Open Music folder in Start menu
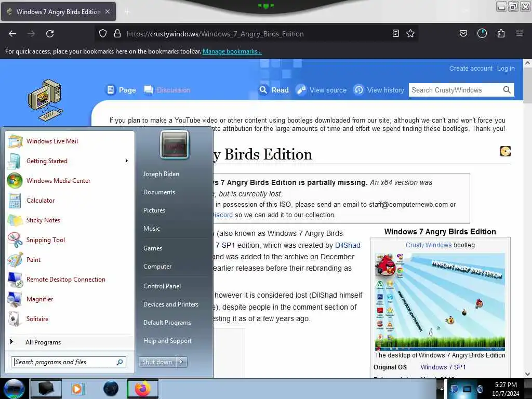The width and height of the screenshot is (532, 399). pos(151,229)
